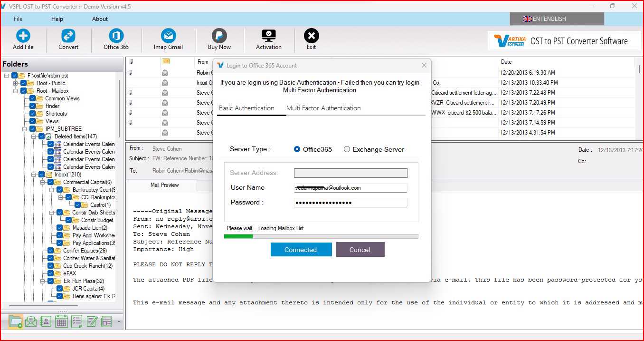Collapse the Elk Run Plaza(32) node
The width and height of the screenshot is (644, 341).
pyautogui.click(x=43, y=281)
